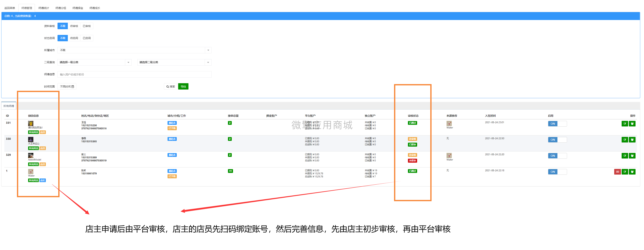Click the referrer Water avatar in row 331

click(449, 123)
